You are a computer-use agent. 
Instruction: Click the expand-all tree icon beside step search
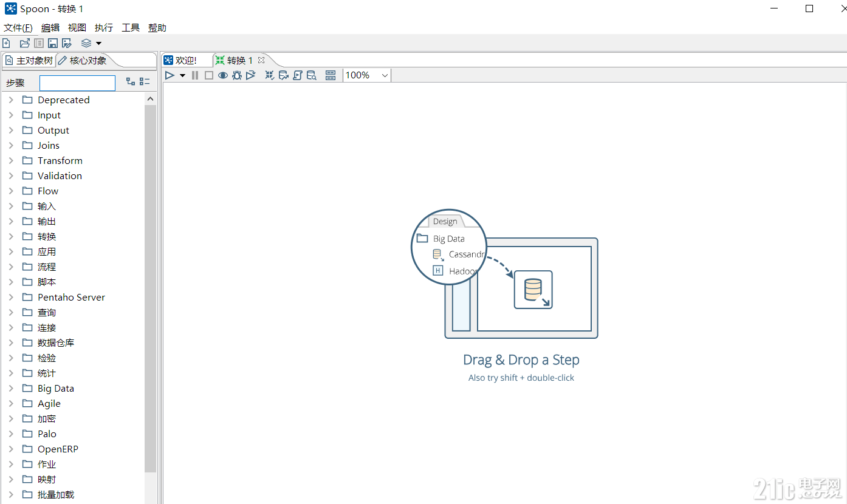tap(131, 81)
